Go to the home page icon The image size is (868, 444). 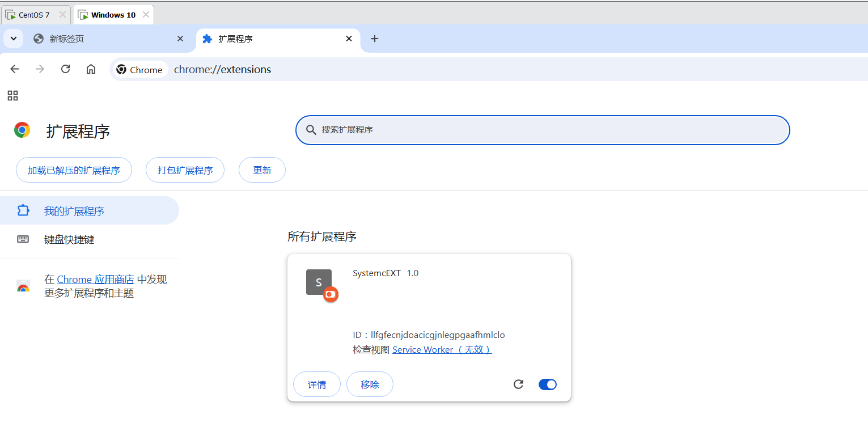click(91, 69)
